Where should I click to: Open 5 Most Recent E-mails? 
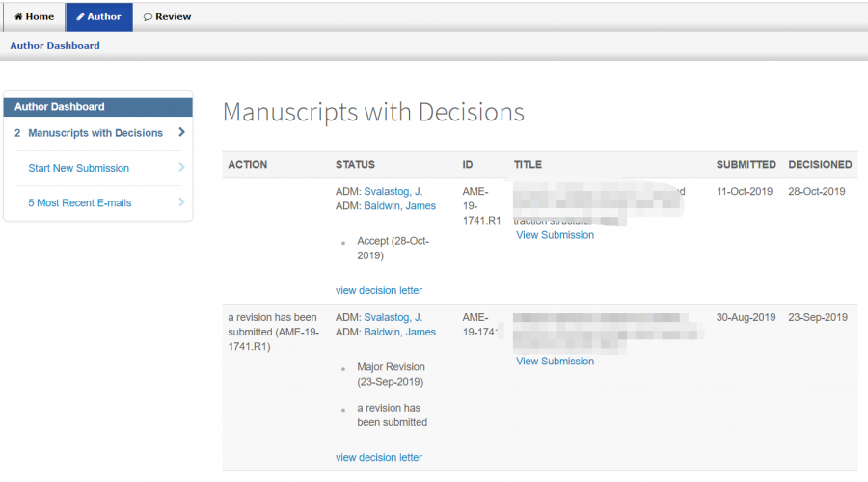tap(80, 202)
